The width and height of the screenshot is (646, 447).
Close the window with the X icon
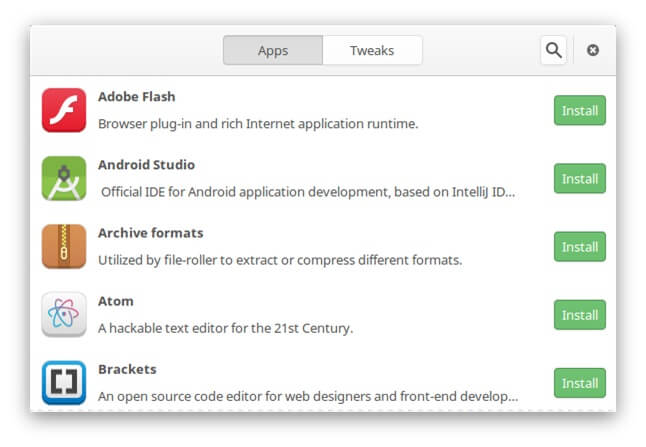(593, 50)
